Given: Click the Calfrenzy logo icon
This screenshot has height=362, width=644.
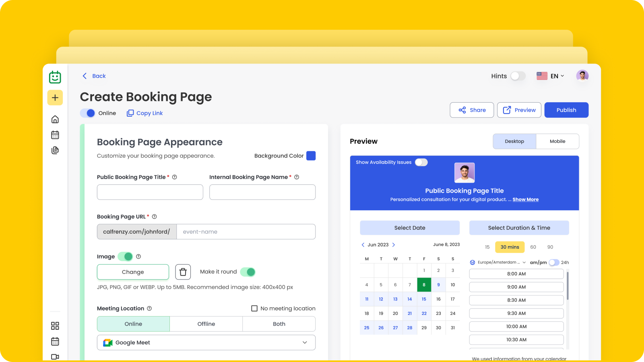Looking at the screenshot, I should [x=55, y=77].
